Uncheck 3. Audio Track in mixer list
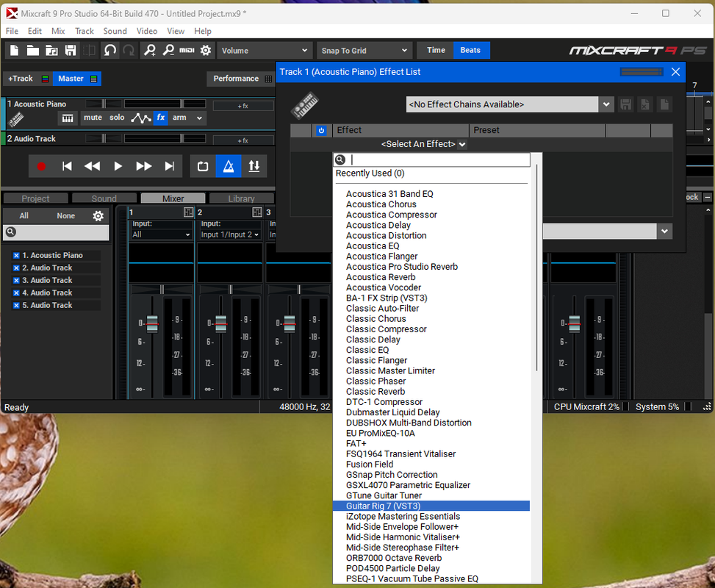The width and height of the screenshot is (715, 588). tap(16, 281)
